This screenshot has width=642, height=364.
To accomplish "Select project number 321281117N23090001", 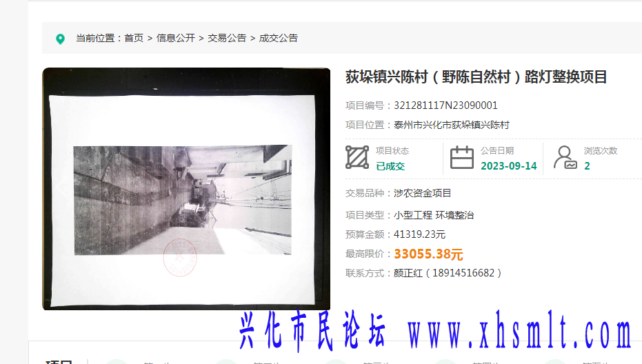I will [445, 105].
